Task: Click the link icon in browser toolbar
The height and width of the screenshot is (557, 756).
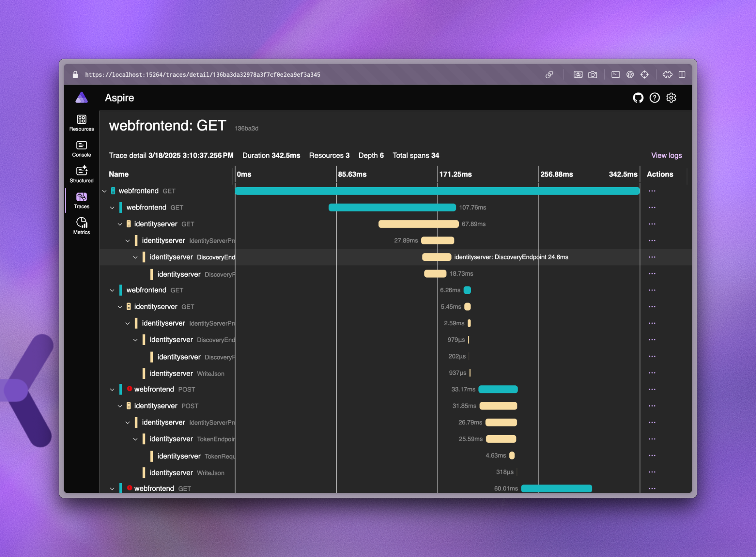Action: click(549, 74)
